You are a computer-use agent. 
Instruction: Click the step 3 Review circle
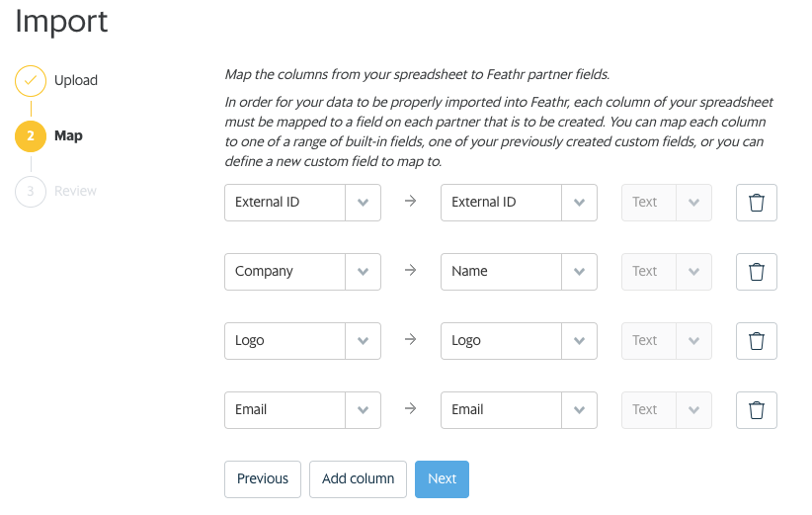[x=31, y=191]
